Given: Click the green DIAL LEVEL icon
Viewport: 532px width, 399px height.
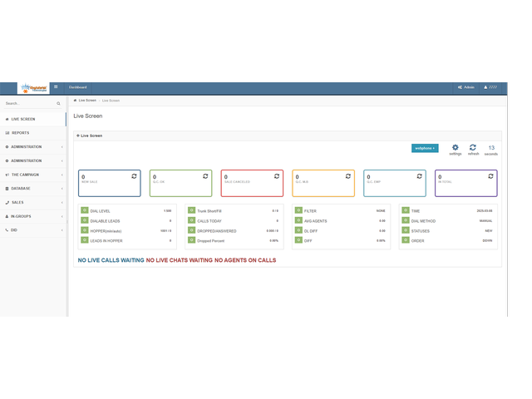Looking at the screenshot, I should [84, 210].
